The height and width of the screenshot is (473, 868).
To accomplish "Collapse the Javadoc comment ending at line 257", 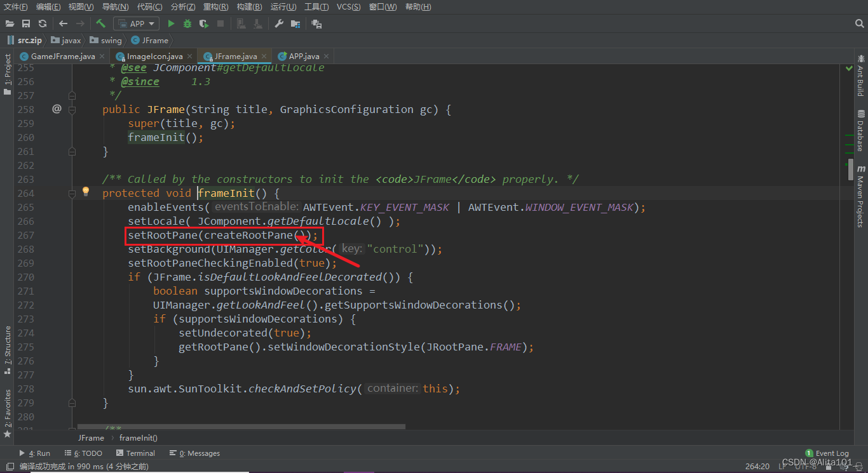I will 72,95.
